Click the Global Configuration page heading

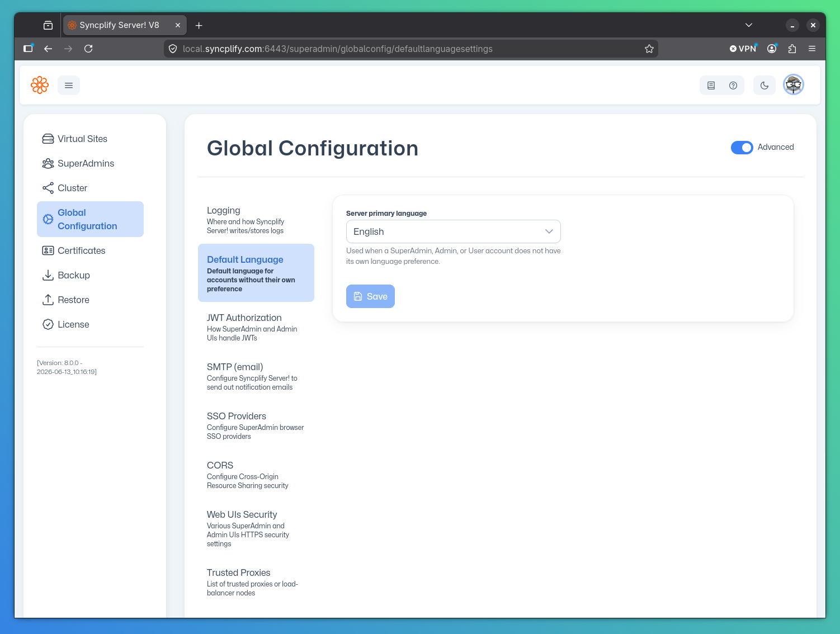[313, 148]
